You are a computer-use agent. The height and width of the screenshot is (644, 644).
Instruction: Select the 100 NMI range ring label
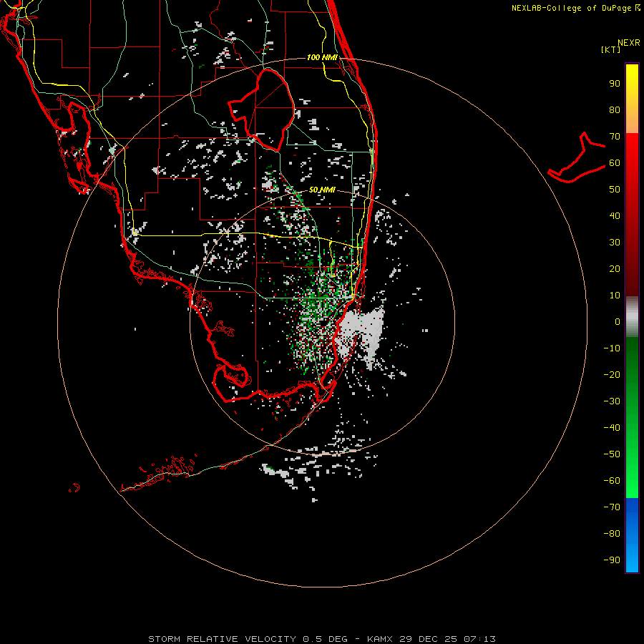(322, 57)
